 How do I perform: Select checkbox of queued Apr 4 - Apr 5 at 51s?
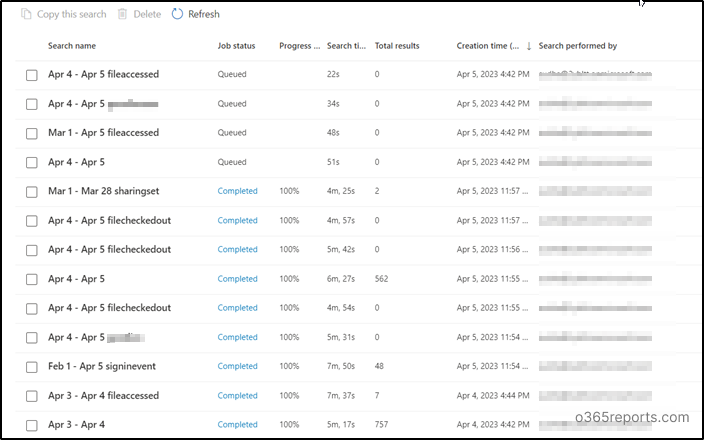[31, 163]
